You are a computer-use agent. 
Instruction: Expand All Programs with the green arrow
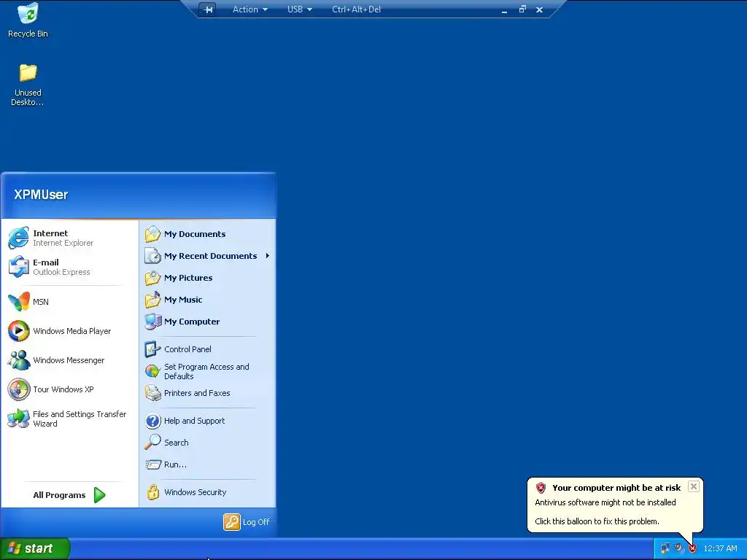coord(99,495)
